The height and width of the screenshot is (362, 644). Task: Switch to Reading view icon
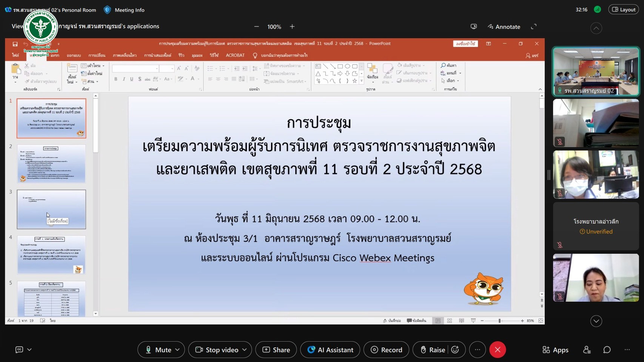[461, 321]
